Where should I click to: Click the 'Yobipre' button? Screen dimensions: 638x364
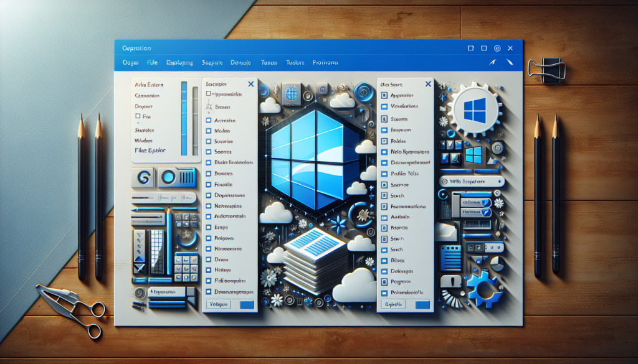pos(219,304)
